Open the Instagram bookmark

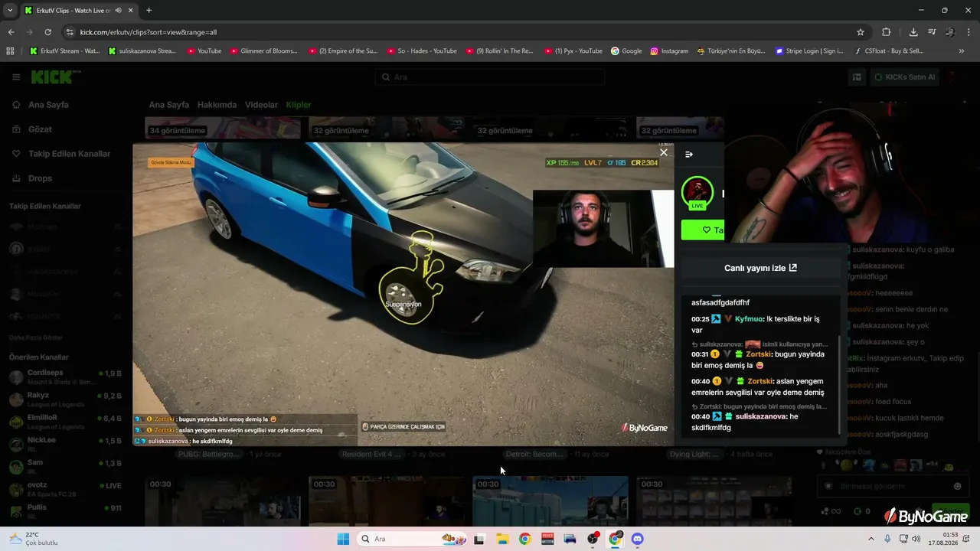click(x=669, y=51)
